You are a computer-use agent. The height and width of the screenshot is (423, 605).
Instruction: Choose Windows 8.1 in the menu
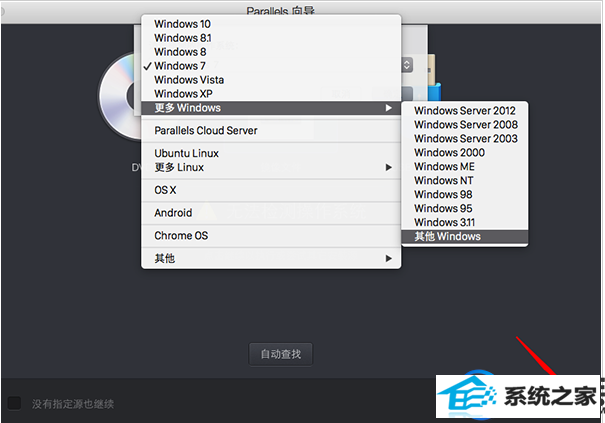click(x=271, y=38)
